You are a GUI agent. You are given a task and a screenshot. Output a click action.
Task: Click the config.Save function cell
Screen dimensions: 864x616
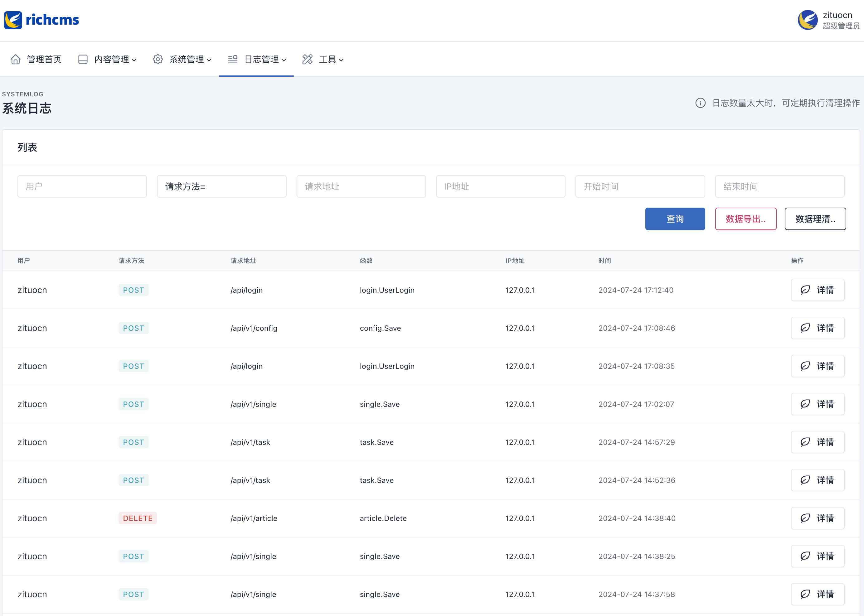[380, 328]
